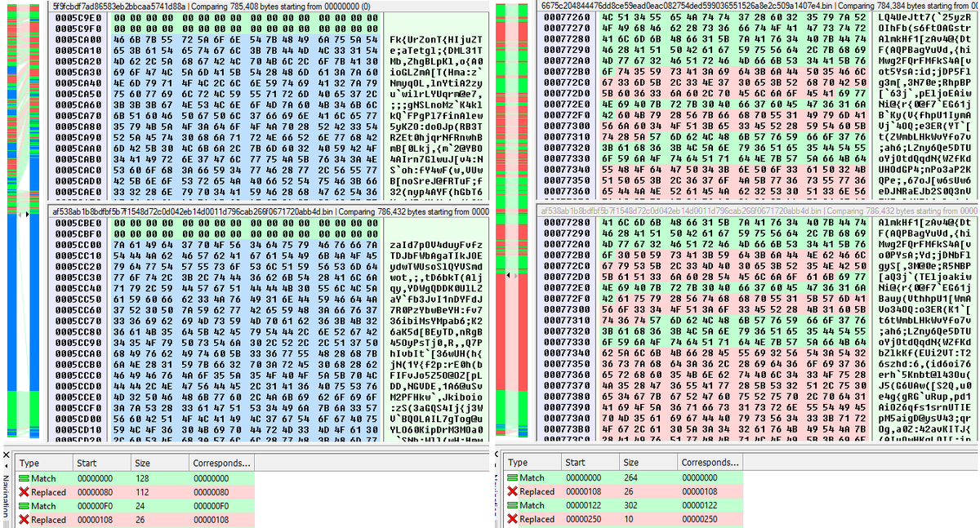980x528 pixels.
Task: Click the right window's difference overview map
Action: point(513,220)
